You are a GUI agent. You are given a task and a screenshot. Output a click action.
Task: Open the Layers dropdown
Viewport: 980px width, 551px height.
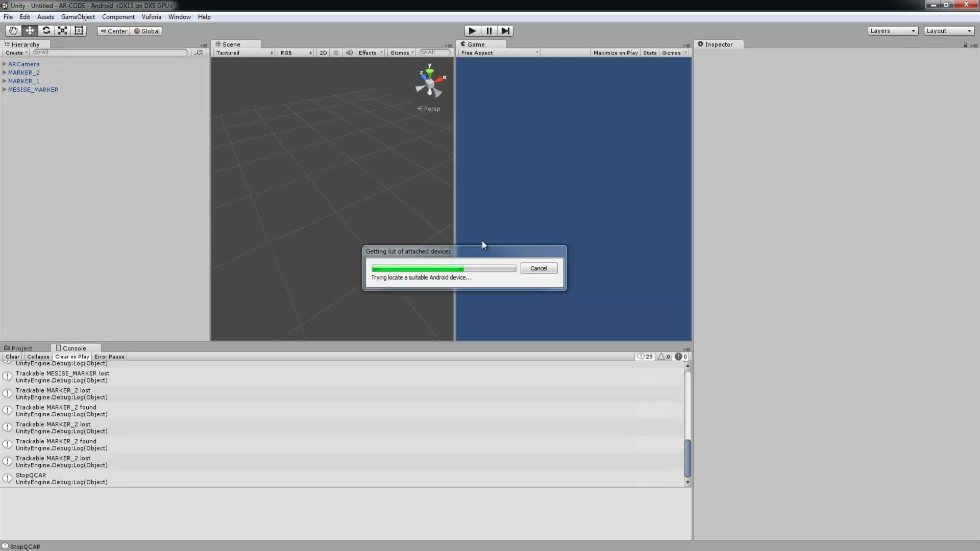coord(893,31)
